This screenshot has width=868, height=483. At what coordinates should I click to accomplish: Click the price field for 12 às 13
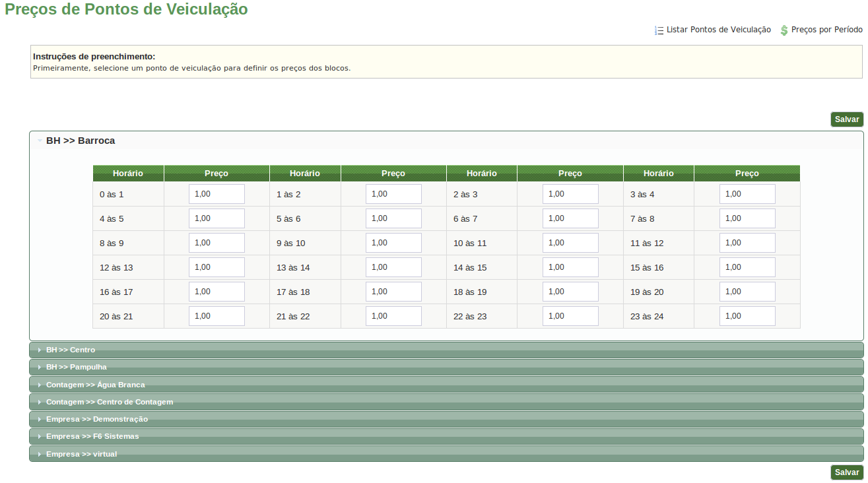[217, 267]
